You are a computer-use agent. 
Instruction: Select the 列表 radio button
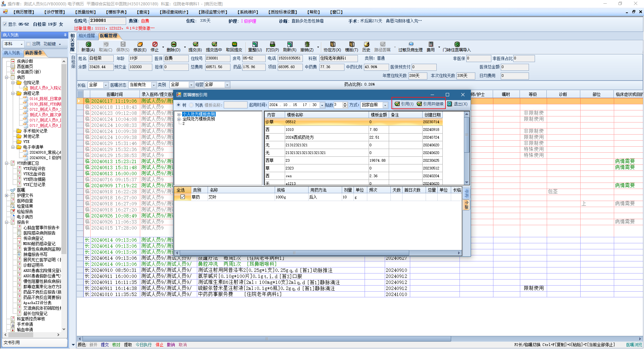pos(191,105)
